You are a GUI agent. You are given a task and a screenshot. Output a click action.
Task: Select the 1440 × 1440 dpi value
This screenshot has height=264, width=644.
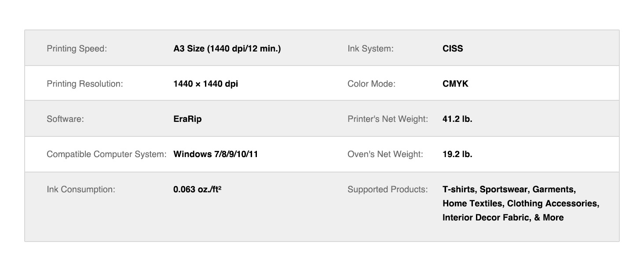click(205, 84)
